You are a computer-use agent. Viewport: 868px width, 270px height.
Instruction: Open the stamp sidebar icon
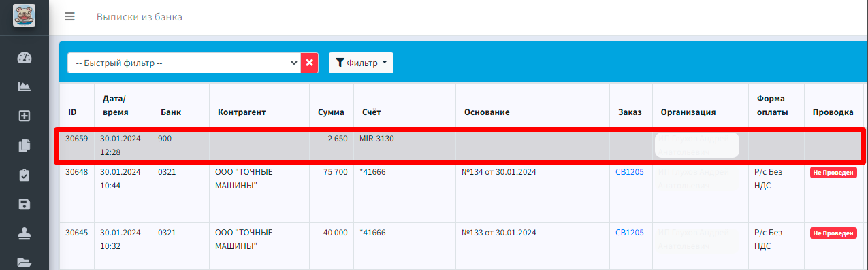[25, 233]
